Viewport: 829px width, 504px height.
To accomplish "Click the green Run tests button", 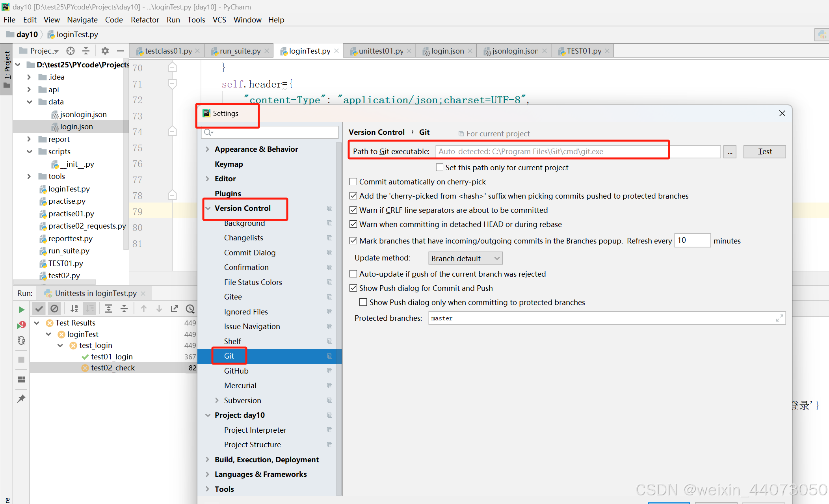I will tap(21, 309).
